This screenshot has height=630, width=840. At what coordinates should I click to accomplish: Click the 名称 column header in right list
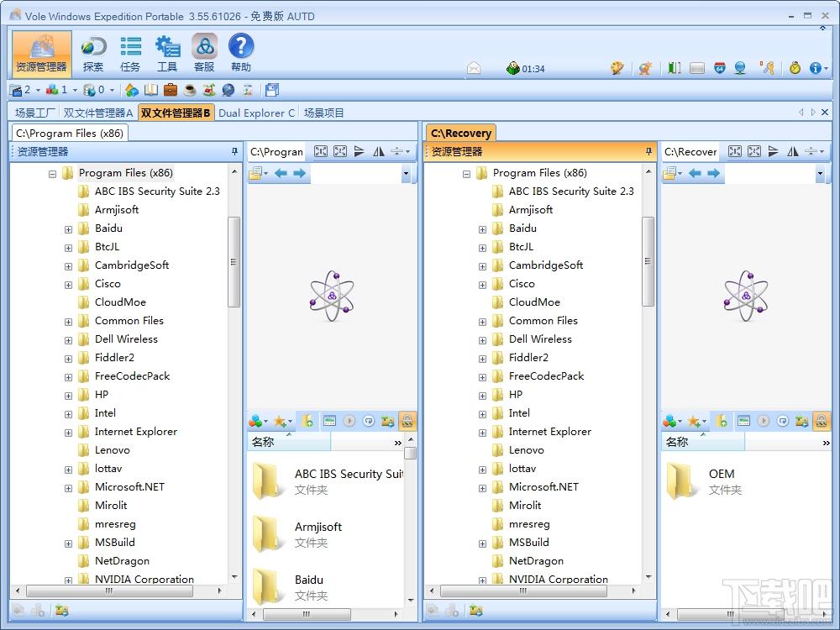coord(702,442)
